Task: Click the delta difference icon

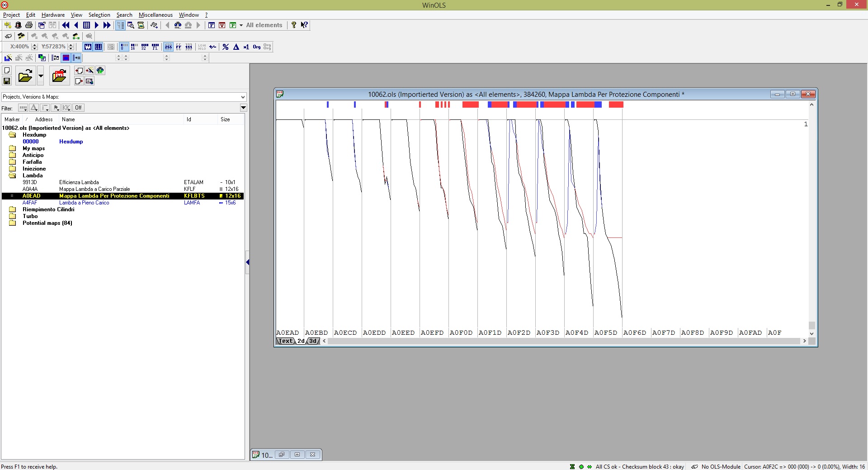Action: point(236,47)
